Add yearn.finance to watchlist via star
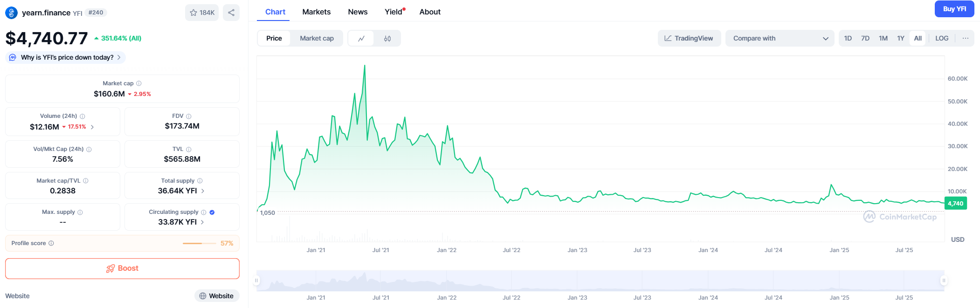 (202, 13)
